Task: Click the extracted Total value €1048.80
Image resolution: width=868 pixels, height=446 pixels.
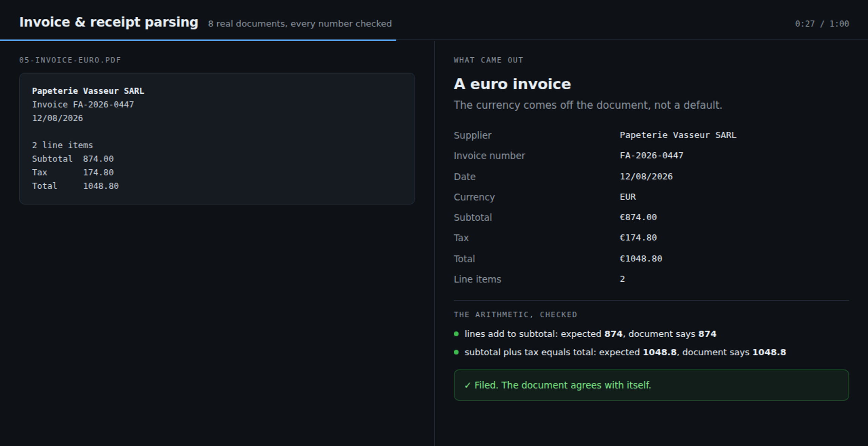Action: click(641, 259)
